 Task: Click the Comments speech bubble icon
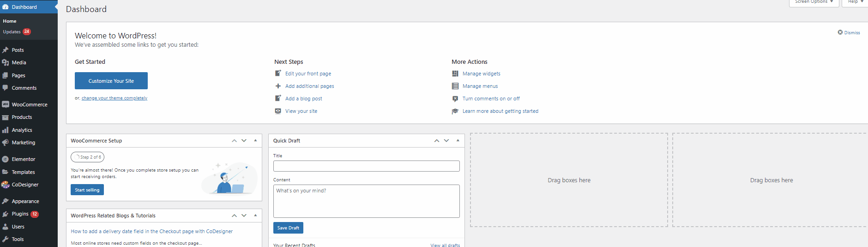click(6, 88)
